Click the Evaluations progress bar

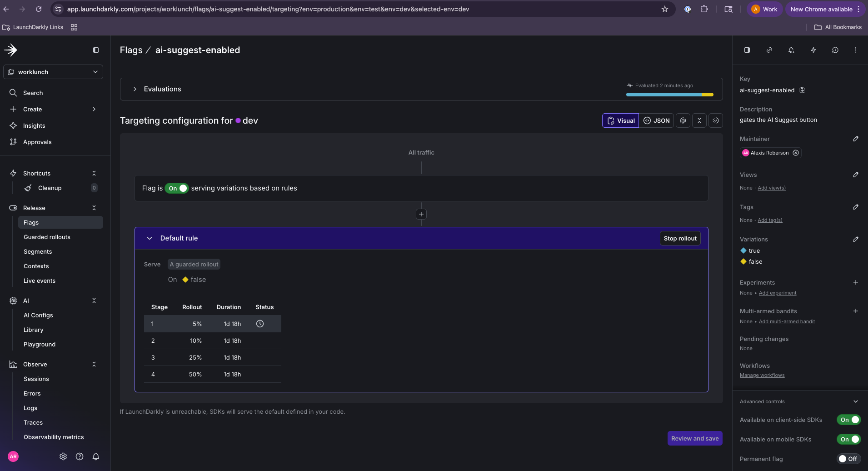coord(669,94)
